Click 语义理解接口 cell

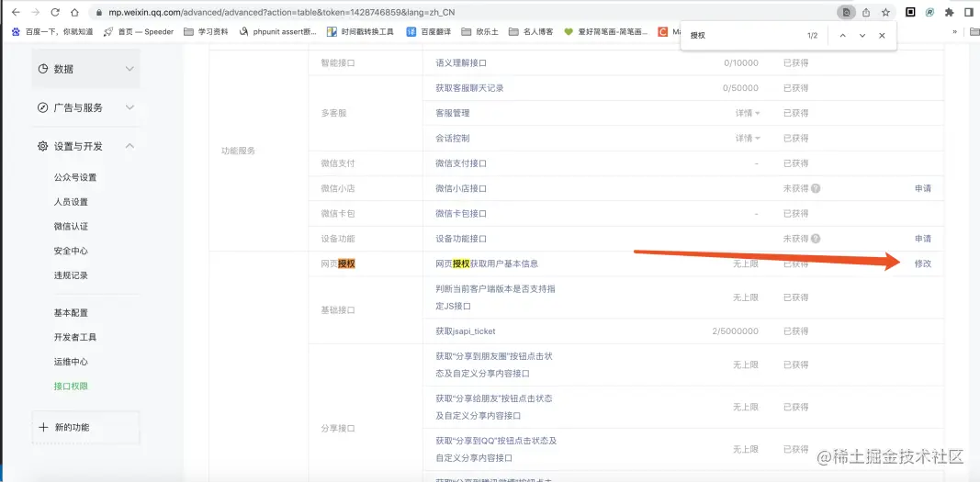461,63
